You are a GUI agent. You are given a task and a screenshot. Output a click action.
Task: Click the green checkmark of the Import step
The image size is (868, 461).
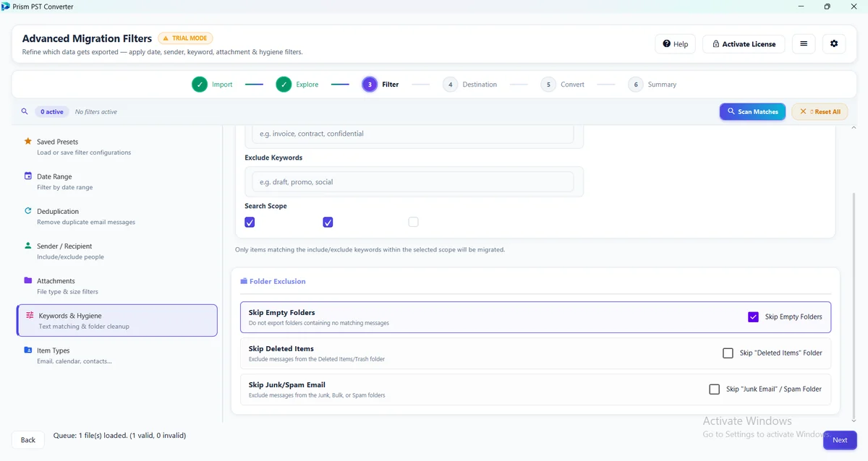pyautogui.click(x=200, y=85)
